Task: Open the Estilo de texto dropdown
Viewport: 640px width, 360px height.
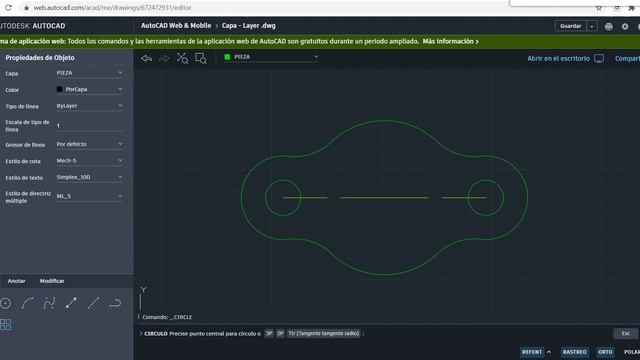Action: tap(89, 177)
